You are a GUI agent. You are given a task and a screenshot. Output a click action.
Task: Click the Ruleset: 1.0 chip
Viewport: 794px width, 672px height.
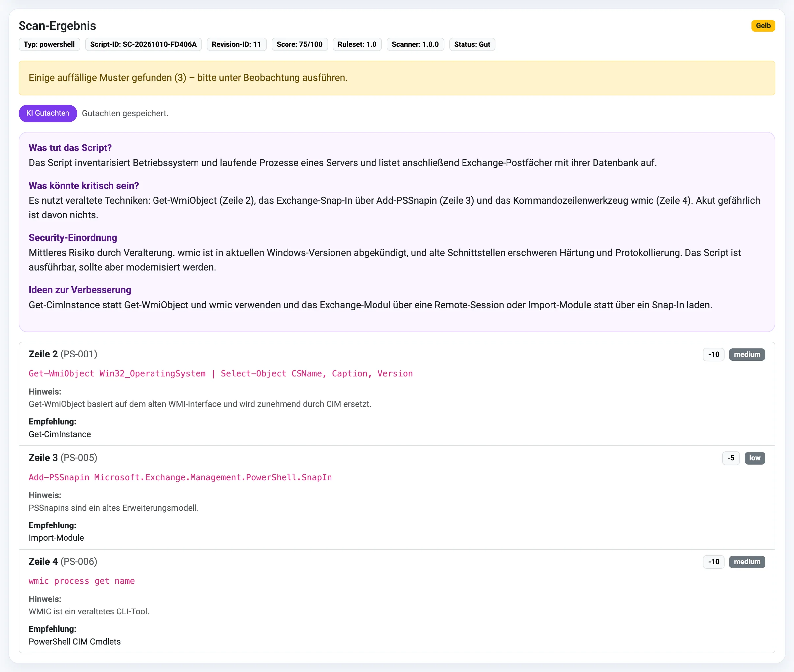point(357,45)
